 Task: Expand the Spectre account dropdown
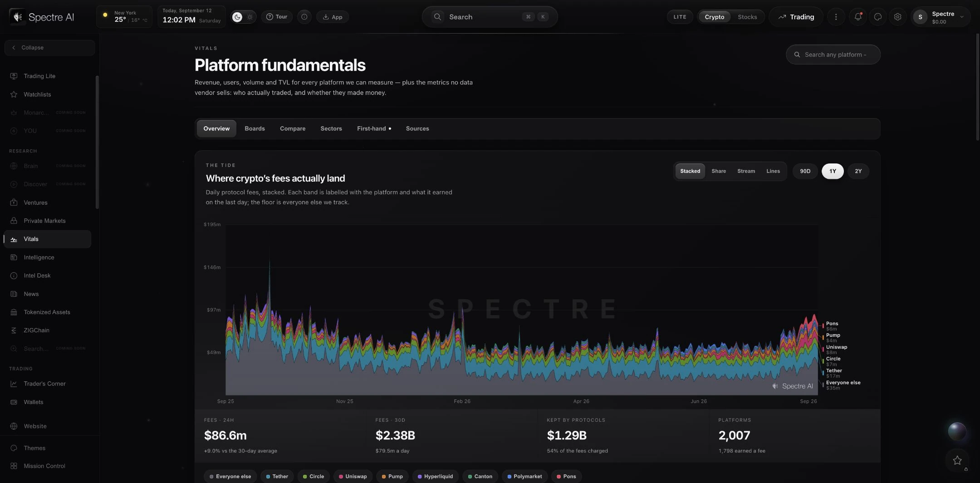(x=940, y=17)
